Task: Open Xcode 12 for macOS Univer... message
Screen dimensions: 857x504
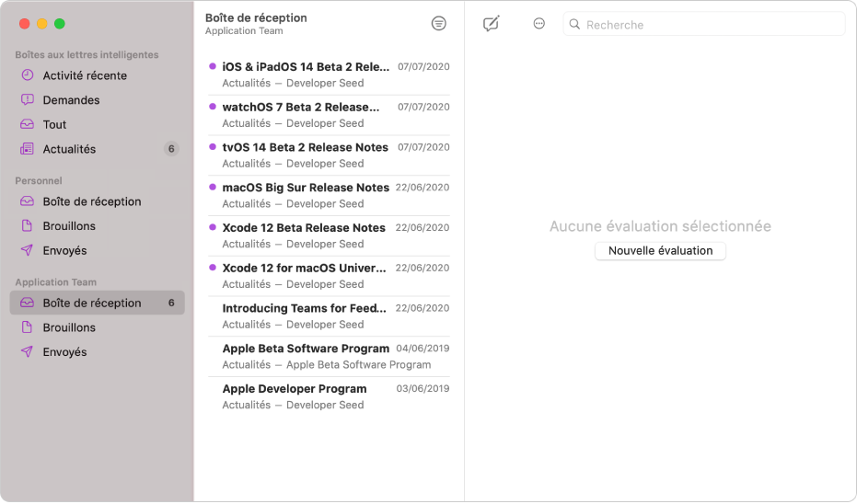Action: 329,276
